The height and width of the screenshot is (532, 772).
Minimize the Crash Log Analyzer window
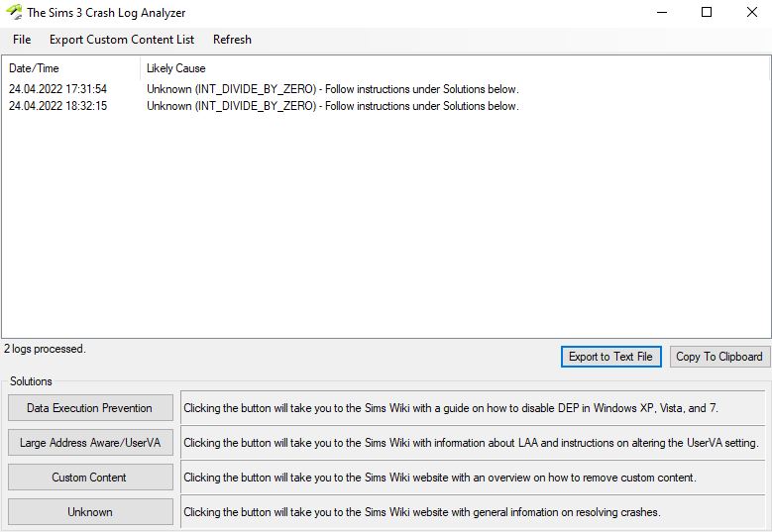pyautogui.click(x=661, y=13)
